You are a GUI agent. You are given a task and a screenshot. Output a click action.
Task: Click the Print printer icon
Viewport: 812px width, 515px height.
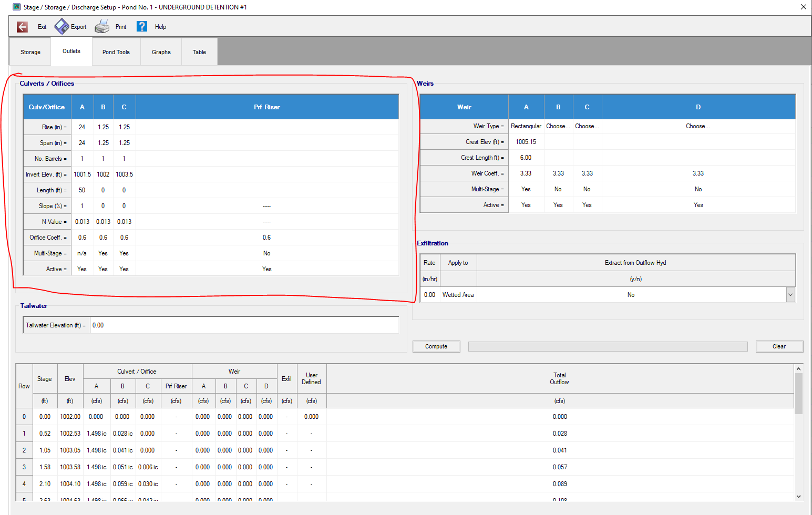(102, 26)
